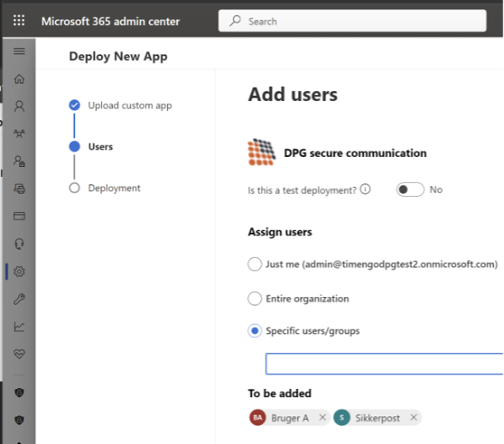504x444 pixels.
Task: Open Health heart icon in sidebar
Action: coord(19,354)
